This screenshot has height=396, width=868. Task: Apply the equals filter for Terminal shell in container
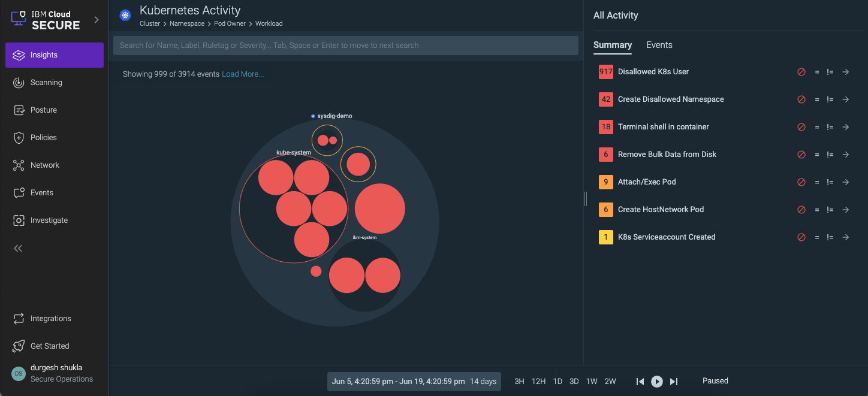pos(816,126)
